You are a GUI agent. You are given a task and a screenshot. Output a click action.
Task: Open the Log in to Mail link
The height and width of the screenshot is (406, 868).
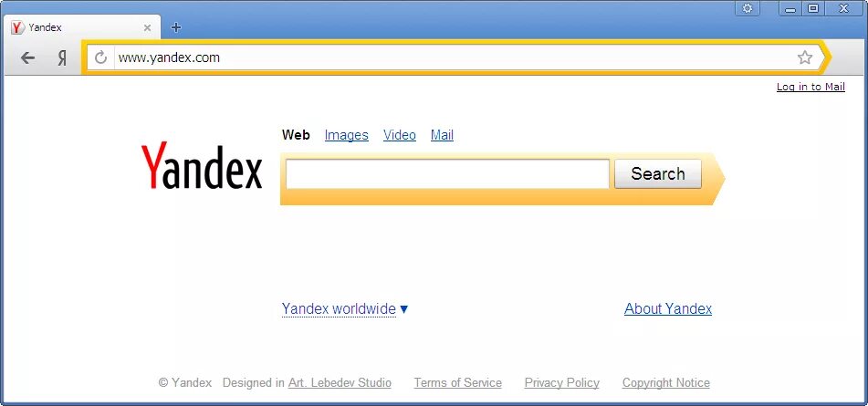pos(811,87)
